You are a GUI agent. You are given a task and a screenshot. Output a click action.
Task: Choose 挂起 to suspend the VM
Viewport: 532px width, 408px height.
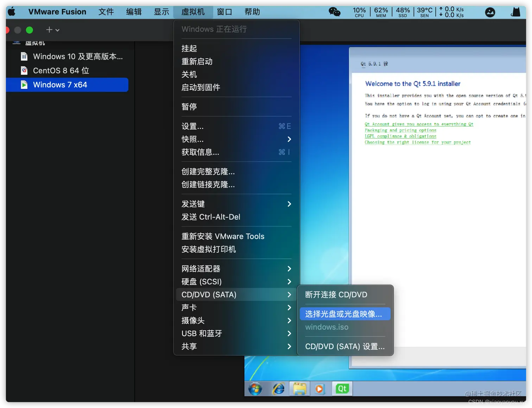pyautogui.click(x=236, y=49)
